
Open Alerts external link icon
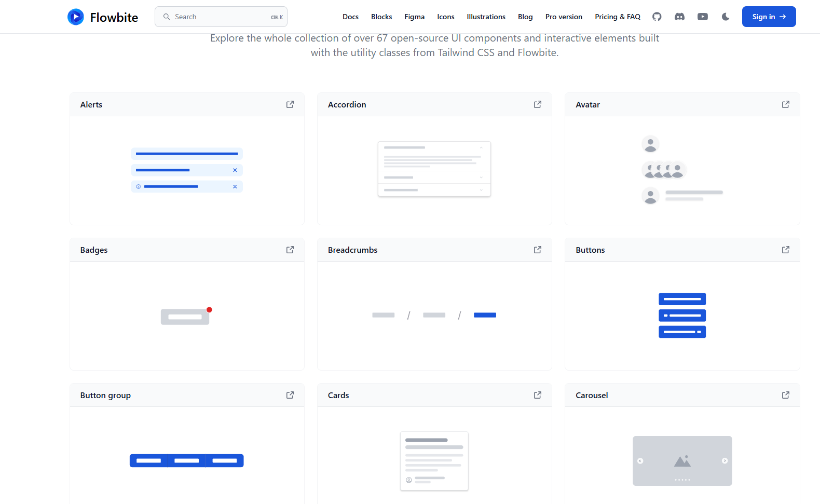pos(290,104)
